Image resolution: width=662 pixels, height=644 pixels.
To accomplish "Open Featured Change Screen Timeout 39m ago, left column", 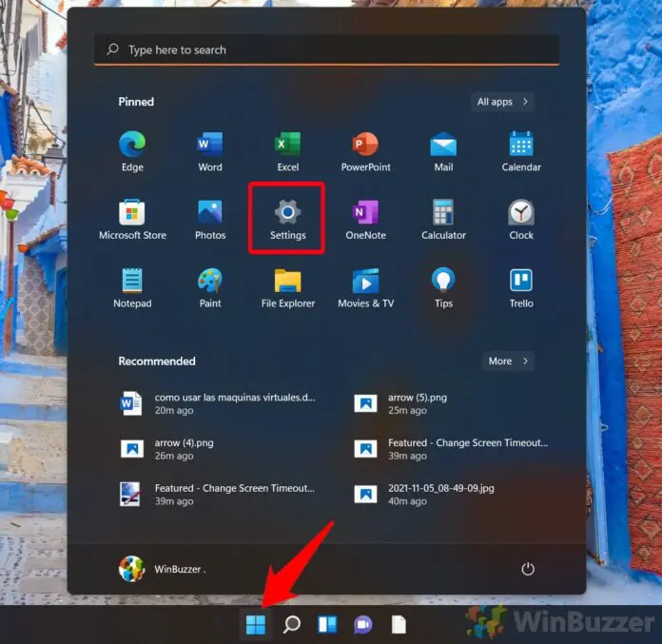I will [217, 494].
